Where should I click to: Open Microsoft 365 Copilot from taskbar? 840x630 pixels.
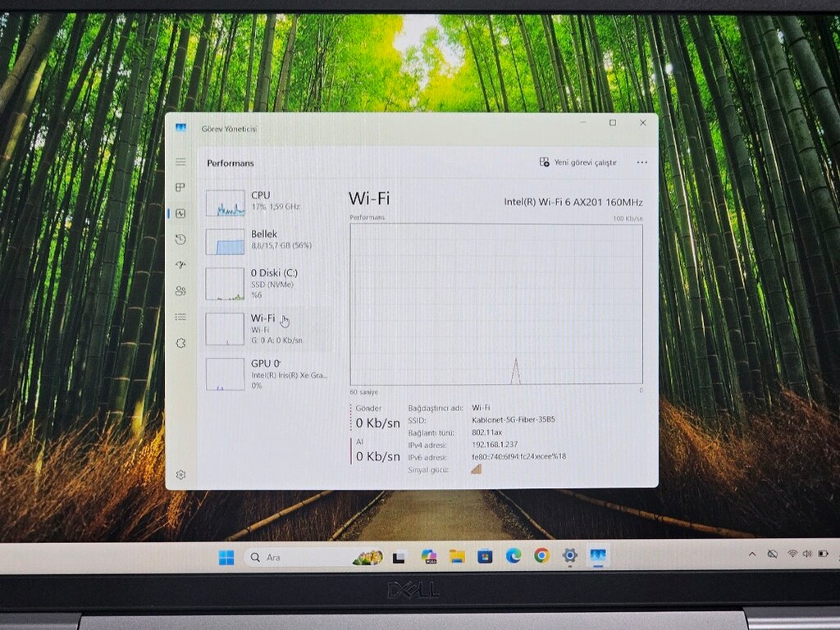click(x=428, y=557)
